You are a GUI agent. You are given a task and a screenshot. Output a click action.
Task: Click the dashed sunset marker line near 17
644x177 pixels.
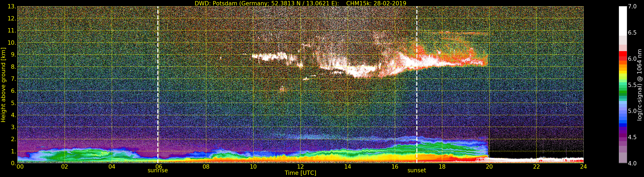(x=417, y=85)
